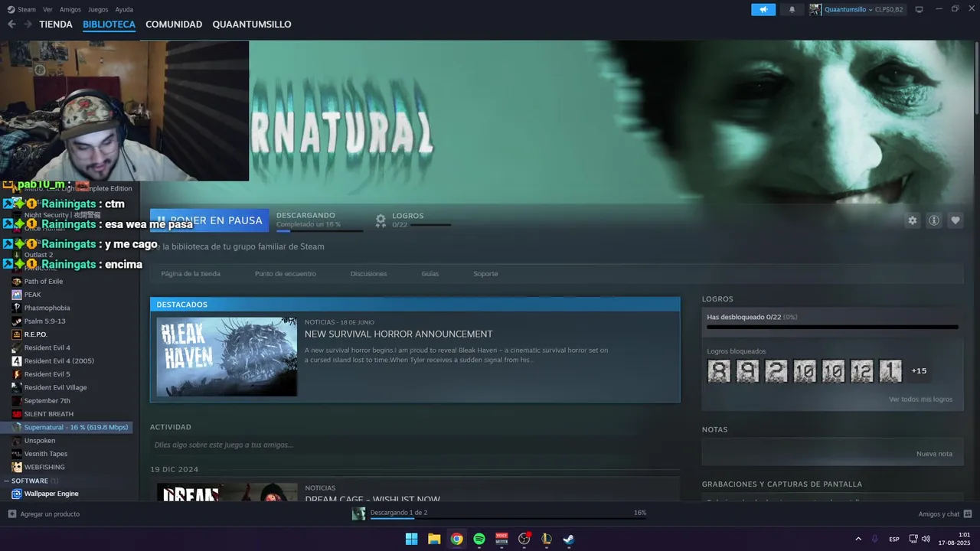Go to the BIBLIOTECA tab

[109, 24]
